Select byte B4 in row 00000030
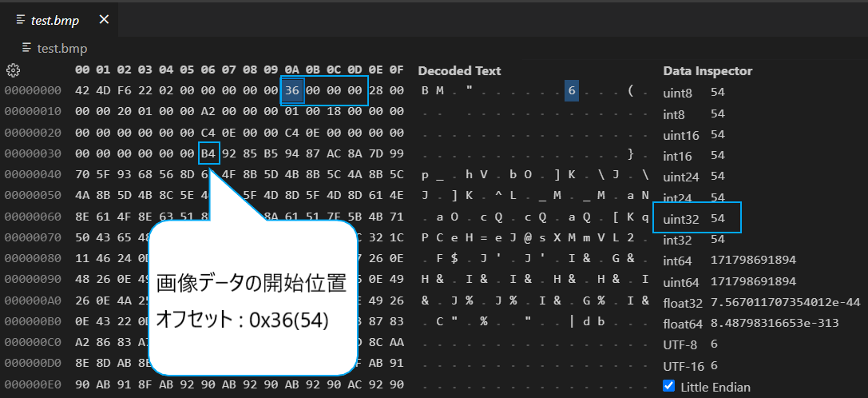Screen dimensions: 868x398 pos(208,153)
